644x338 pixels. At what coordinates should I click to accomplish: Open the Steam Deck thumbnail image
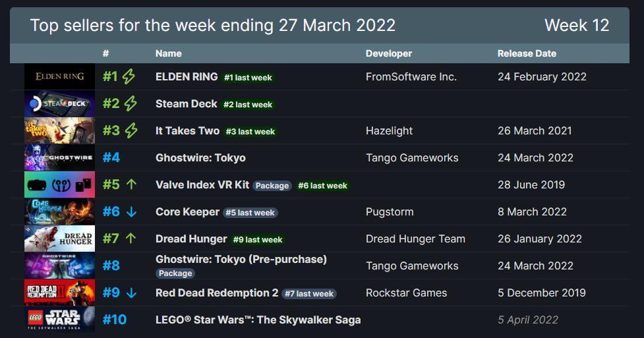click(x=59, y=103)
